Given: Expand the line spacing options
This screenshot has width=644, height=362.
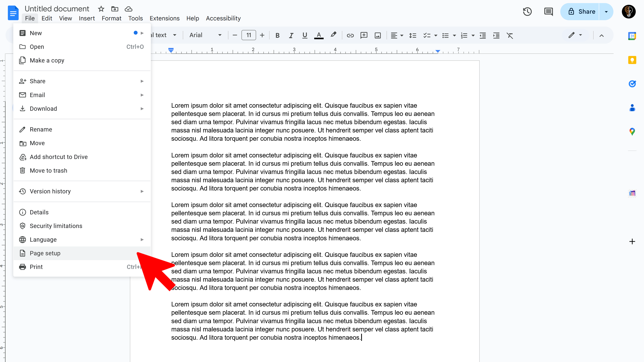Looking at the screenshot, I should click(413, 35).
